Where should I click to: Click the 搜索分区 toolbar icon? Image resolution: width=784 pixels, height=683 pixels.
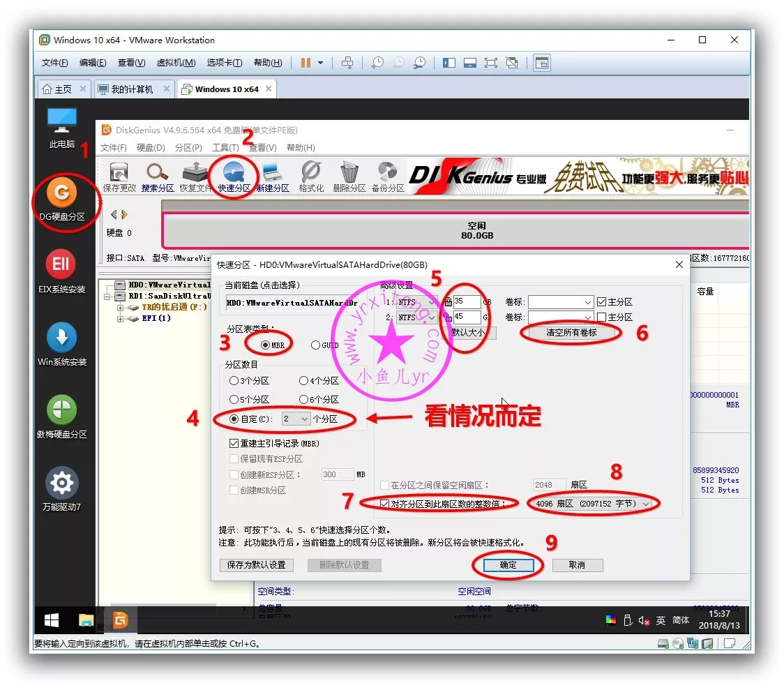click(158, 177)
